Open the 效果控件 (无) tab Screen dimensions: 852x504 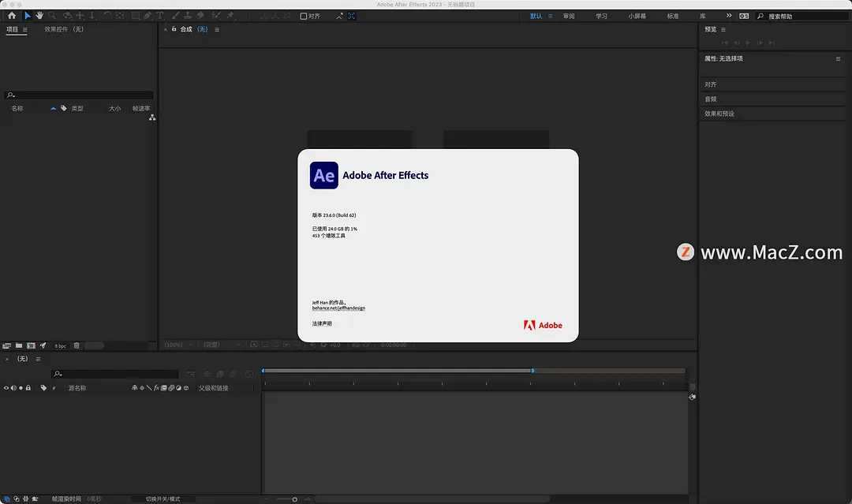tap(64, 29)
